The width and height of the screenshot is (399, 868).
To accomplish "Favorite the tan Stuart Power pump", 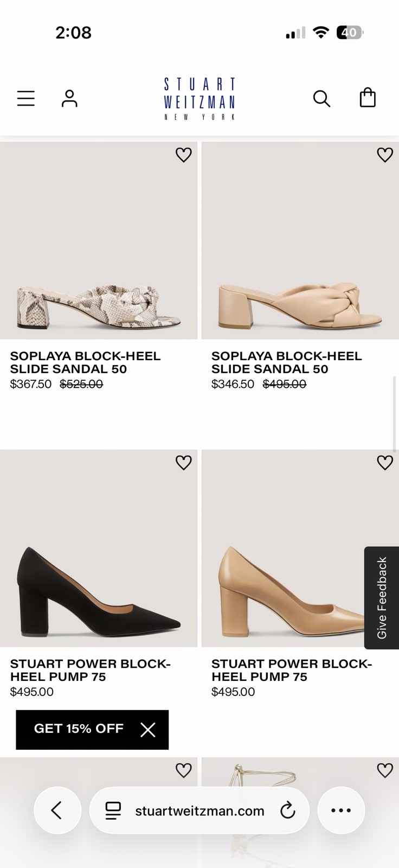I will (385, 463).
